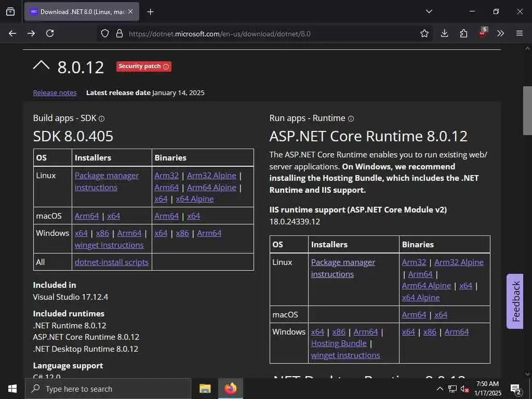Download SDK Windows Arm64 binary
Viewport: 532px width, 399px height.
209,233
